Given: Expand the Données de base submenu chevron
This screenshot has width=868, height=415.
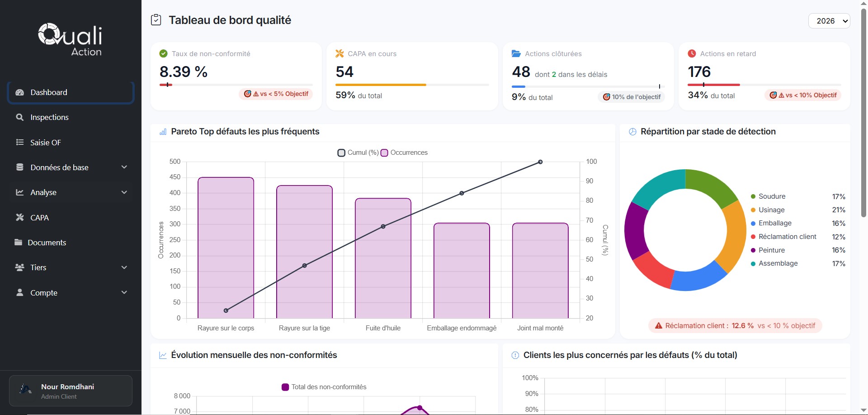Looking at the screenshot, I should pyautogui.click(x=124, y=167).
